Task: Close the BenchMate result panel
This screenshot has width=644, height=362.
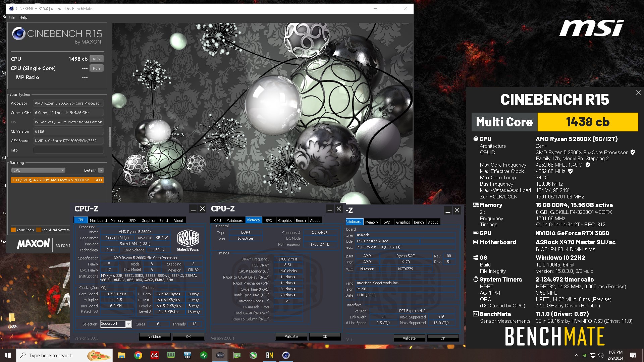Action: point(638,93)
